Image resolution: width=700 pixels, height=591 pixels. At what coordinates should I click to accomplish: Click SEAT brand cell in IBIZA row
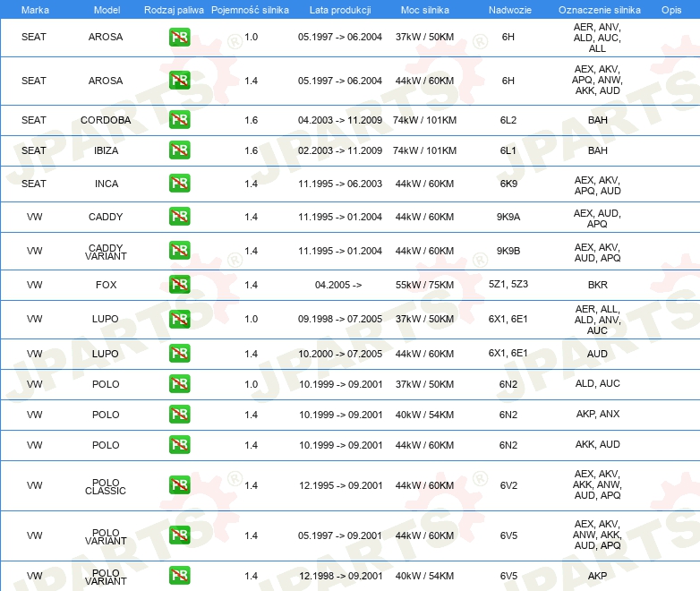pos(33,150)
